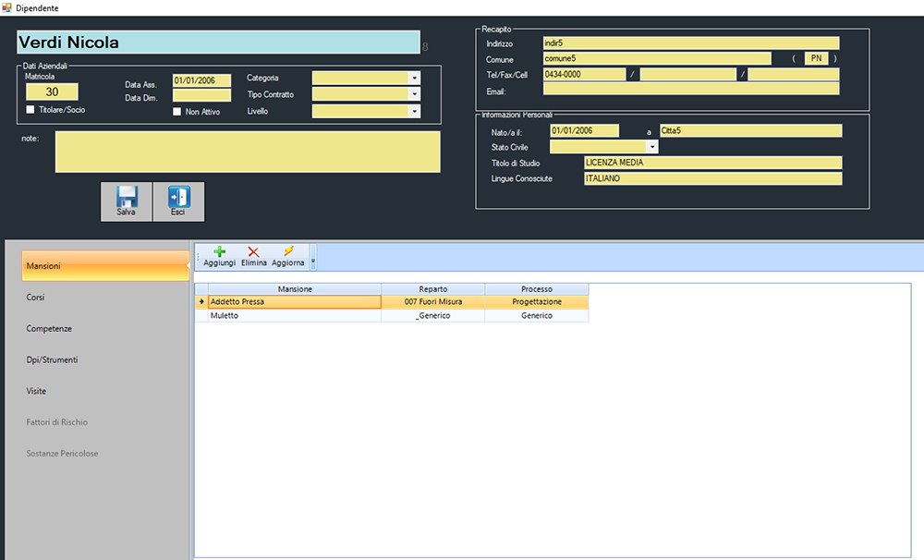This screenshot has width=924, height=560.
Task: Click the row selector beside Muletto
Action: tap(201, 315)
